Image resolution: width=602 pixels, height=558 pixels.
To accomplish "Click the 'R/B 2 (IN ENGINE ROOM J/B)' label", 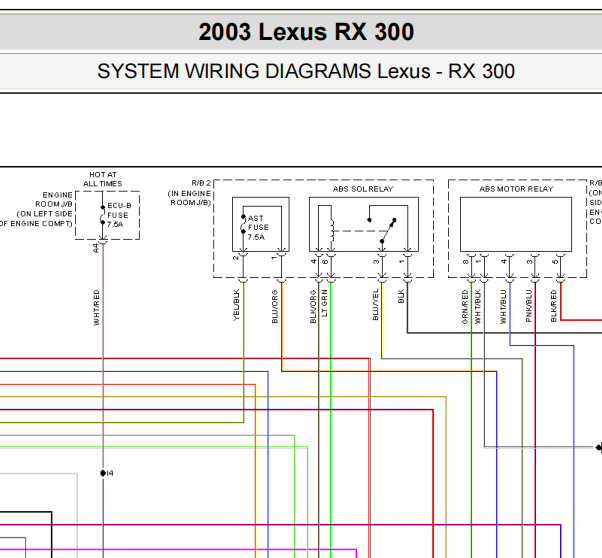I will pos(190,193).
